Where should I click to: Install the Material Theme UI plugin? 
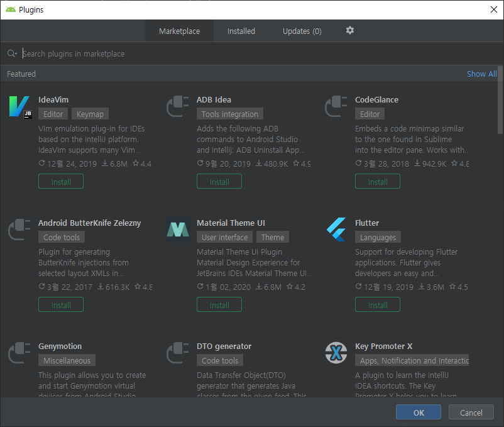pyautogui.click(x=219, y=305)
